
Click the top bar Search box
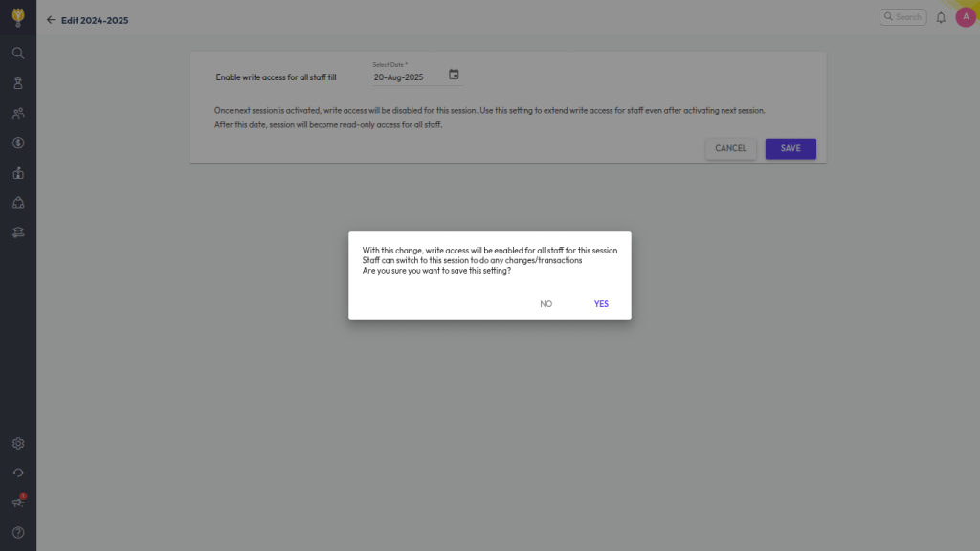pos(902,17)
